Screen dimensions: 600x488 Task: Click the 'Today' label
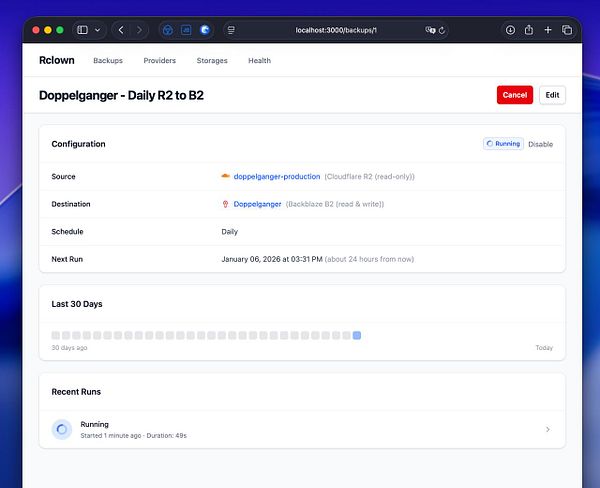pyautogui.click(x=544, y=348)
